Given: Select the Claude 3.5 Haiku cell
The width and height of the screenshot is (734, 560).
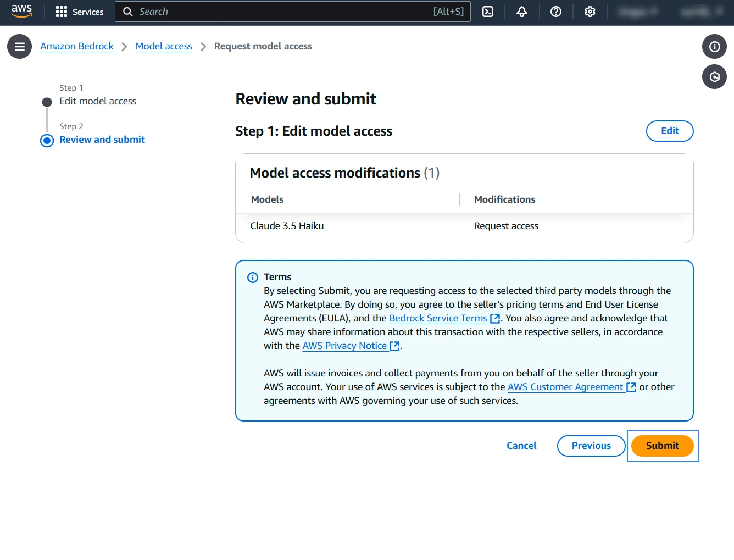Looking at the screenshot, I should click(x=287, y=226).
